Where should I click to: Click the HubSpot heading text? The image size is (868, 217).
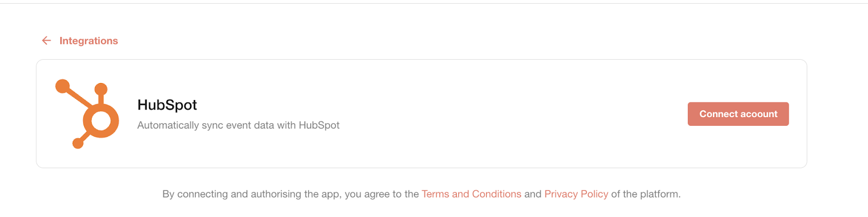pyautogui.click(x=167, y=105)
